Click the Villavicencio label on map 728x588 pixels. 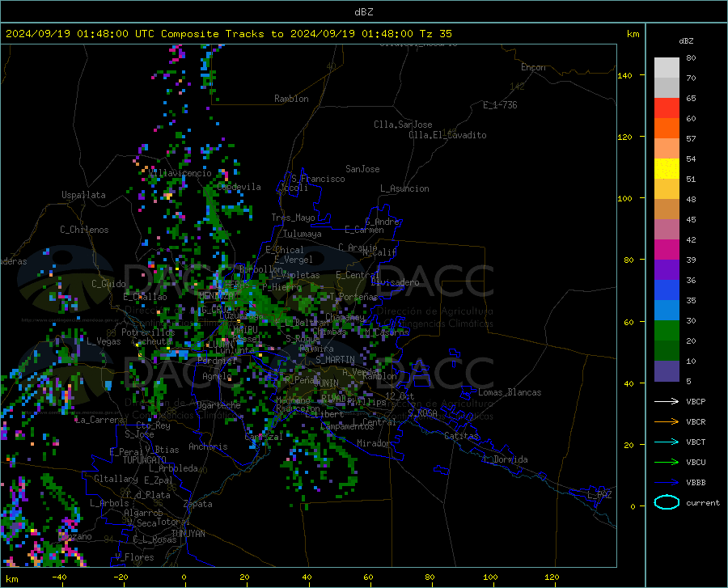pyautogui.click(x=180, y=173)
